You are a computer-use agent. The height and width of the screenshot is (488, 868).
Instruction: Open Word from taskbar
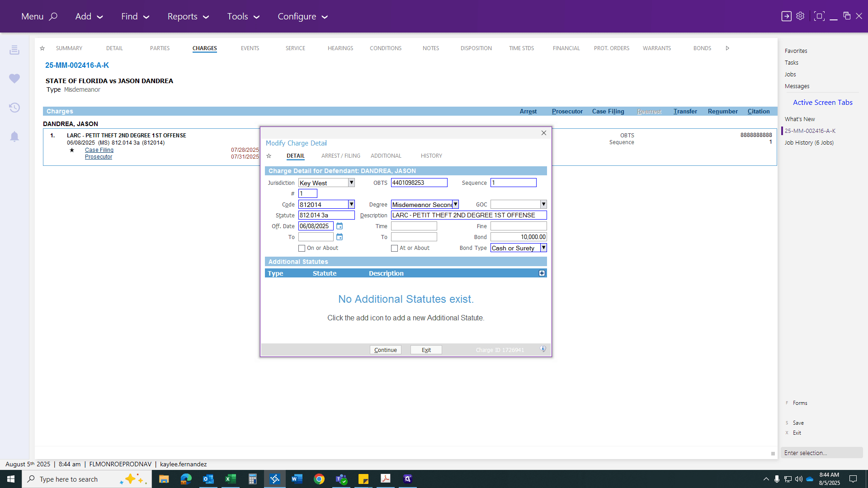coord(297,479)
